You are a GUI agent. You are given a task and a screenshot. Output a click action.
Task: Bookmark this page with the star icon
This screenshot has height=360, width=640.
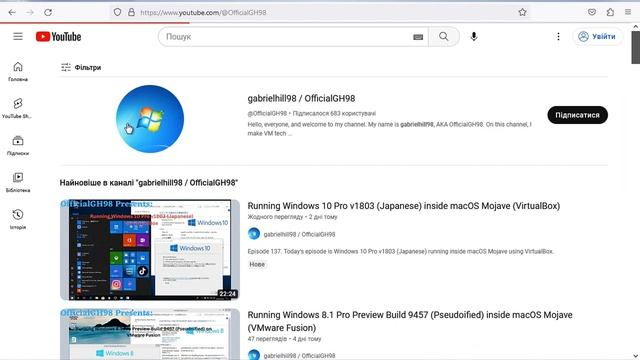[522, 12]
